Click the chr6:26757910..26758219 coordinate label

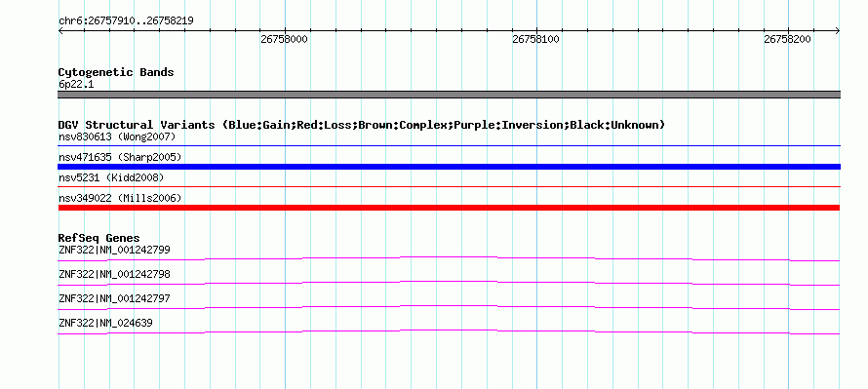tap(126, 21)
